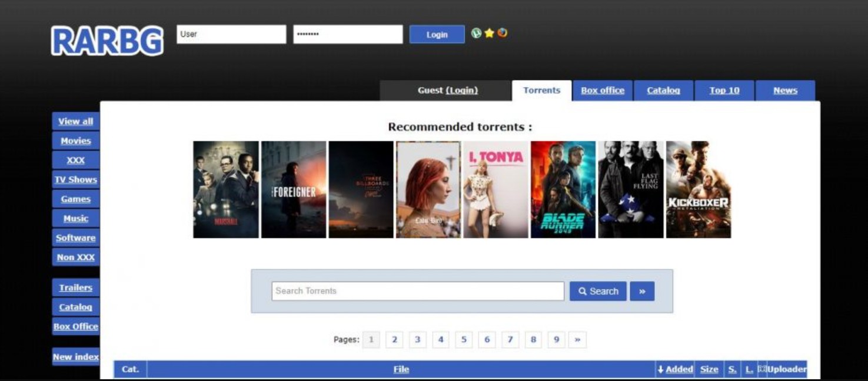
Task: Expand advanced search with » button
Action: [642, 291]
